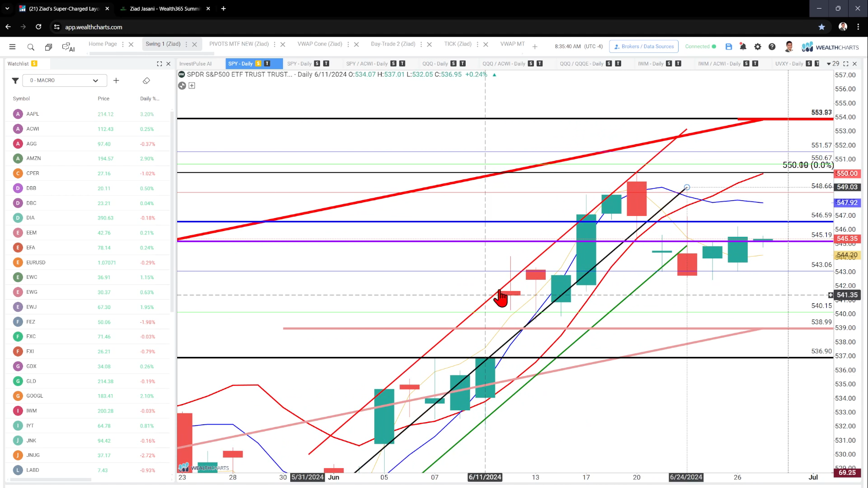Open the settings gear
Viewport: 868px width, 488px height.
click(758, 47)
